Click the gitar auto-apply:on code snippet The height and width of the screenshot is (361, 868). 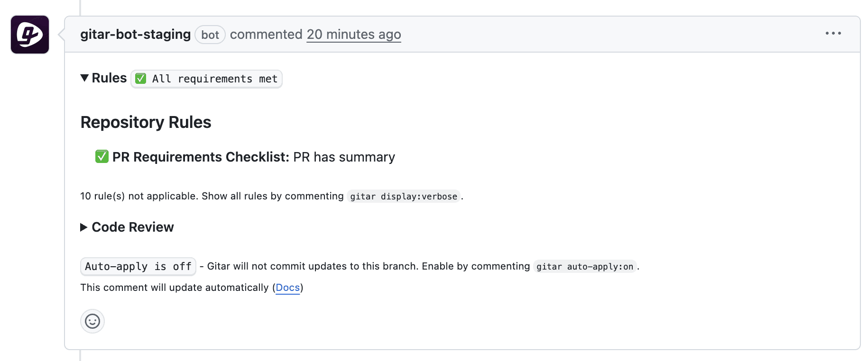coord(584,266)
